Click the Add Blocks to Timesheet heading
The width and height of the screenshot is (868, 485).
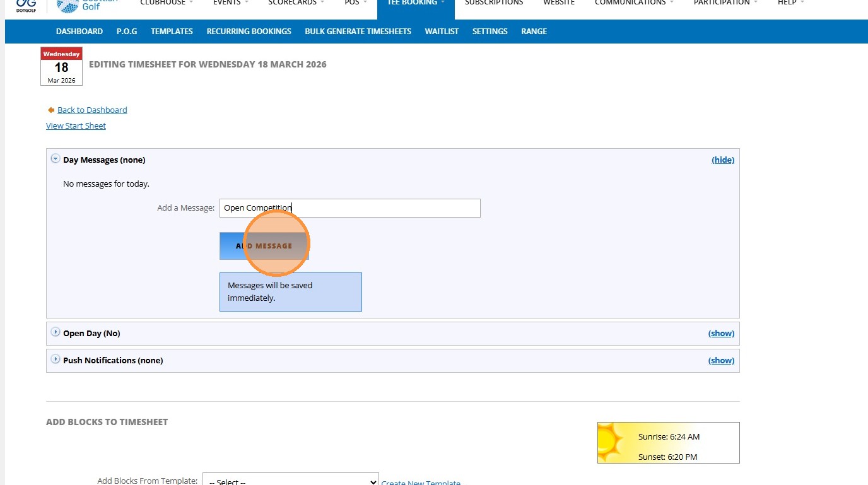107,422
